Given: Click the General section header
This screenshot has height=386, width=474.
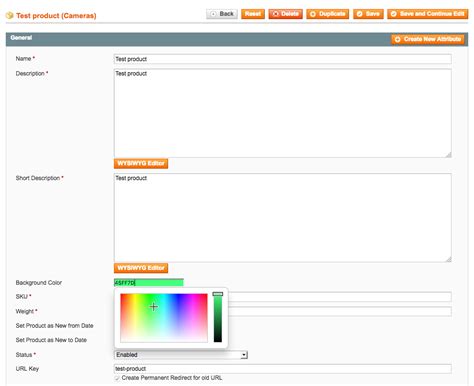Looking at the screenshot, I should tap(237, 39).
